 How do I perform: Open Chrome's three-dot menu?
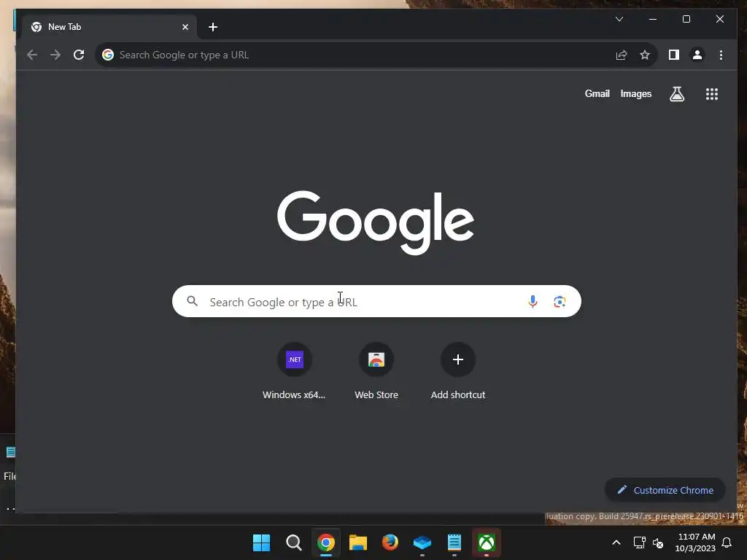(x=721, y=55)
